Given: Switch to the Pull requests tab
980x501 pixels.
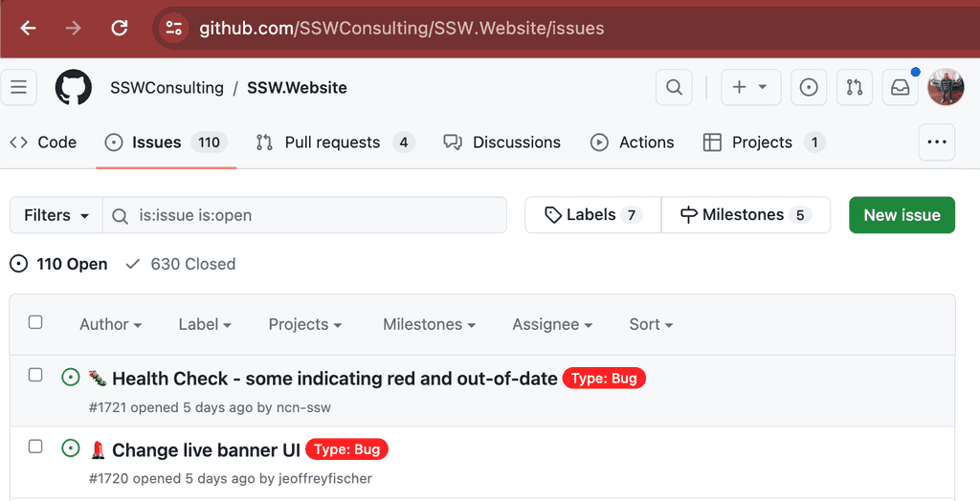Looking at the screenshot, I should [x=333, y=142].
